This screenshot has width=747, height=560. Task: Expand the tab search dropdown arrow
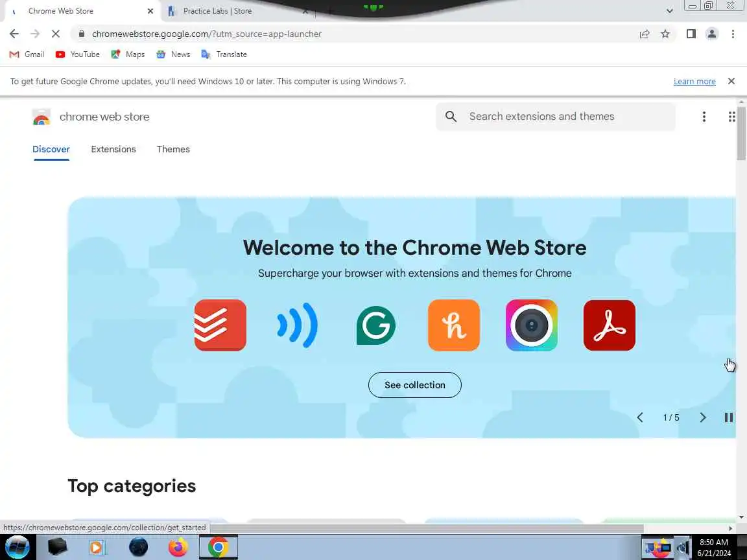click(x=669, y=11)
